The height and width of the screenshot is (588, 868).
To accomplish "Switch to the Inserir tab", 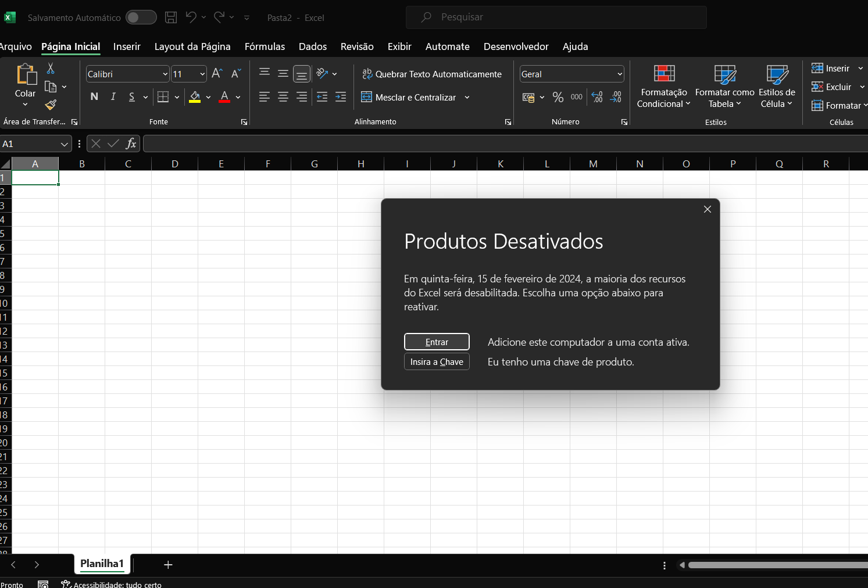I will 127,46.
